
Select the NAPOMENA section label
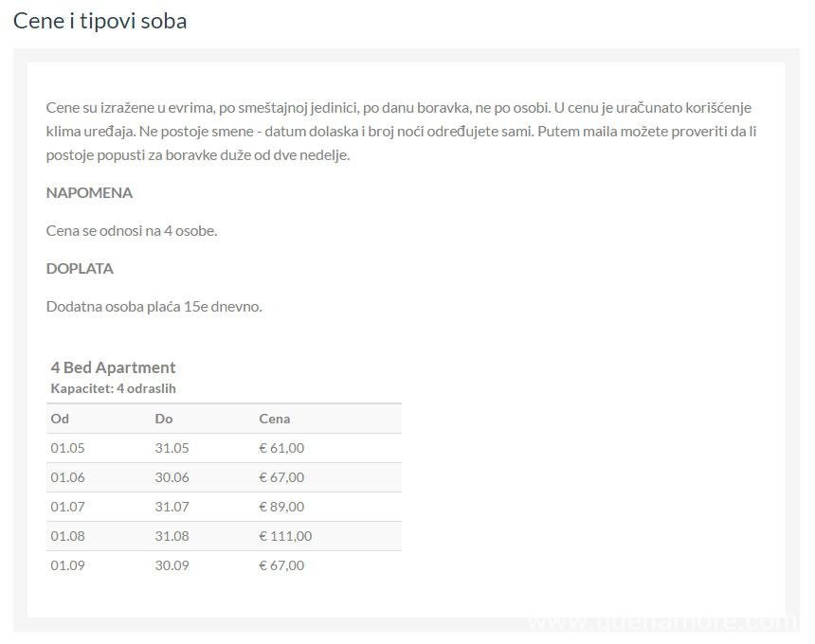[89, 192]
